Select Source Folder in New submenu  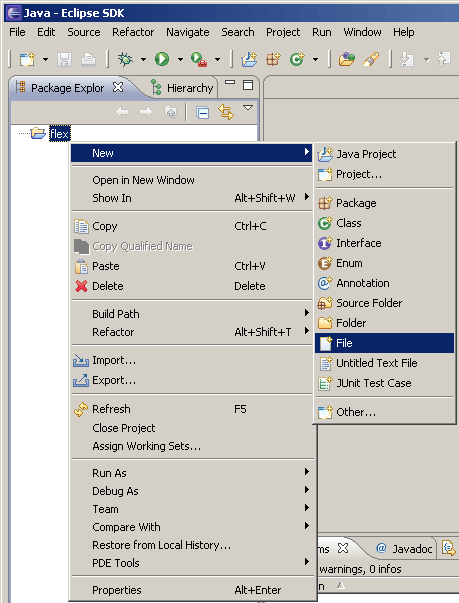[x=384, y=303]
